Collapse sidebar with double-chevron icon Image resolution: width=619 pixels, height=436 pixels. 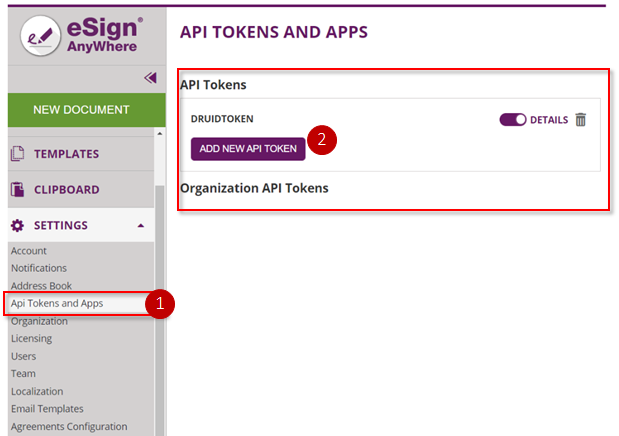pos(150,78)
